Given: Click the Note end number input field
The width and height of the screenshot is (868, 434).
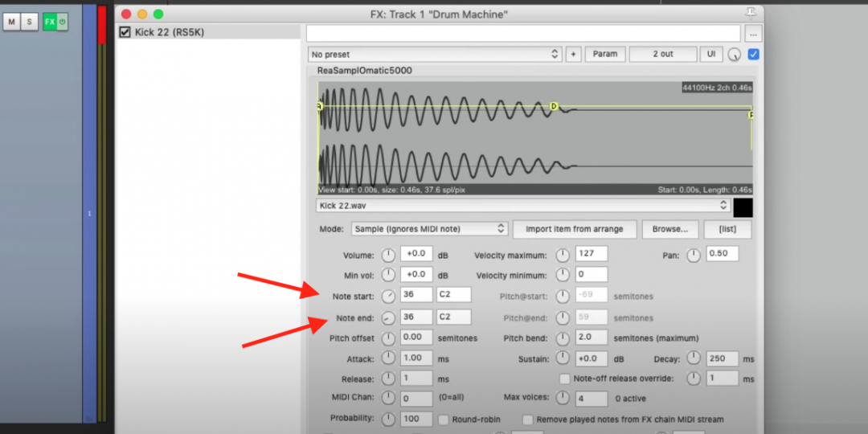Looking at the screenshot, I should 416,317.
